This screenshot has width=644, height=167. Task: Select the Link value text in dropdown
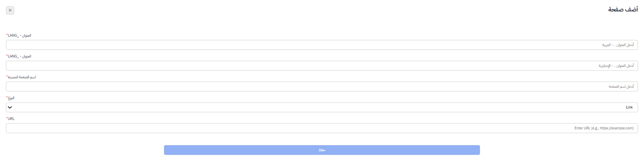point(629,108)
